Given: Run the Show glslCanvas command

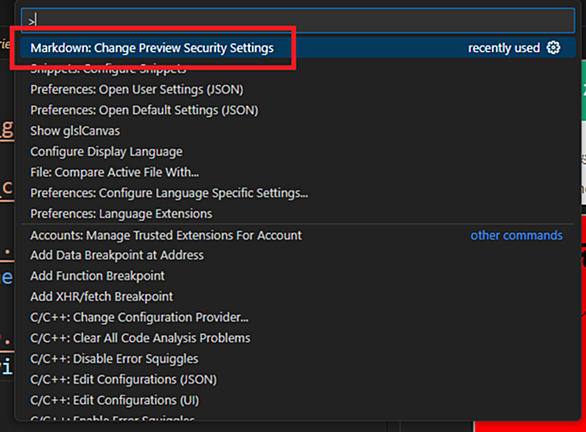Looking at the screenshot, I should click(x=298, y=131).
